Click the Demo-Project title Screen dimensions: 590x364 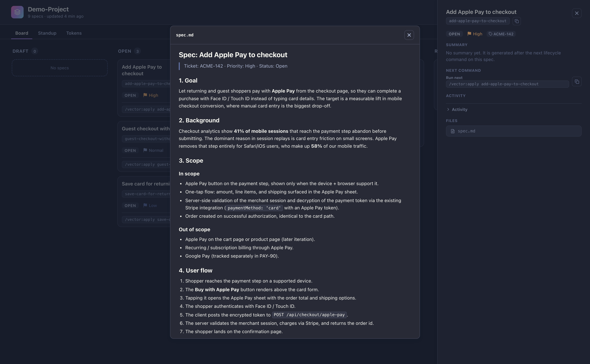point(48,9)
